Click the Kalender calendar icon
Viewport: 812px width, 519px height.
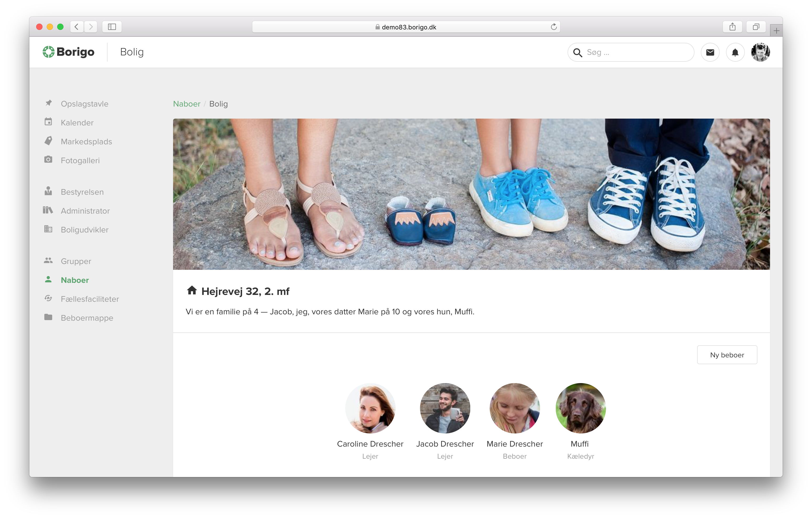coord(48,122)
